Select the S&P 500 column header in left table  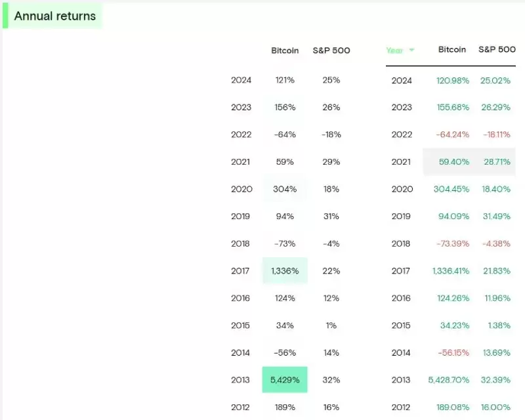click(331, 51)
